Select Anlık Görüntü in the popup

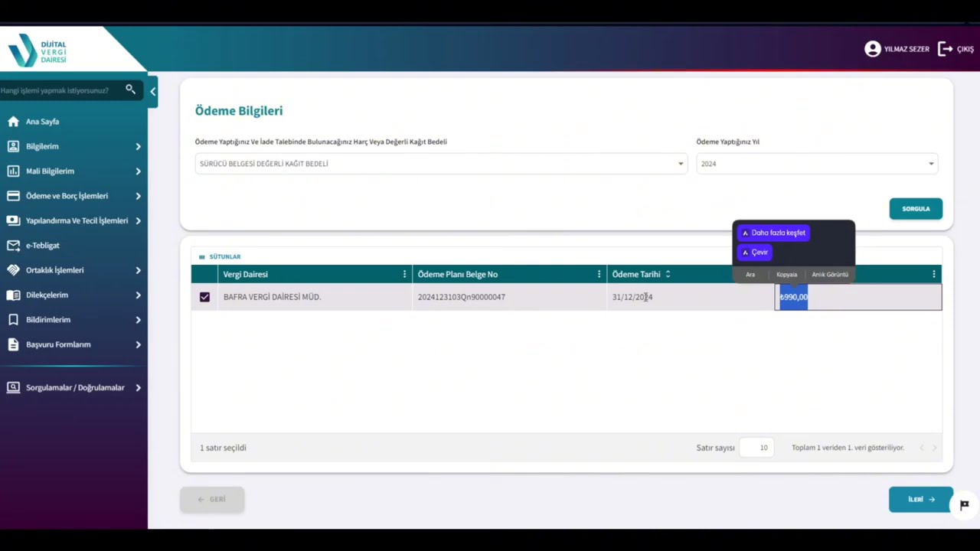830,274
